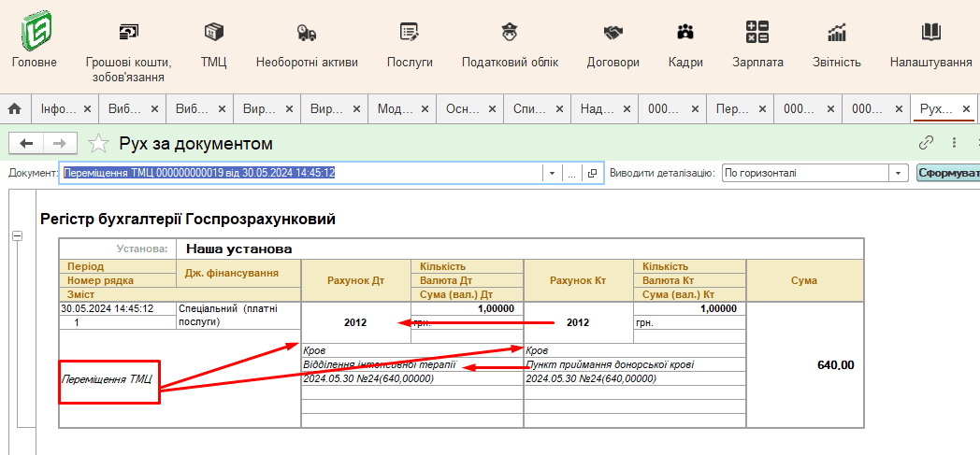The image size is (980, 455).
Task: Expand the Документ field dropdown
Action: coord(552,174)
